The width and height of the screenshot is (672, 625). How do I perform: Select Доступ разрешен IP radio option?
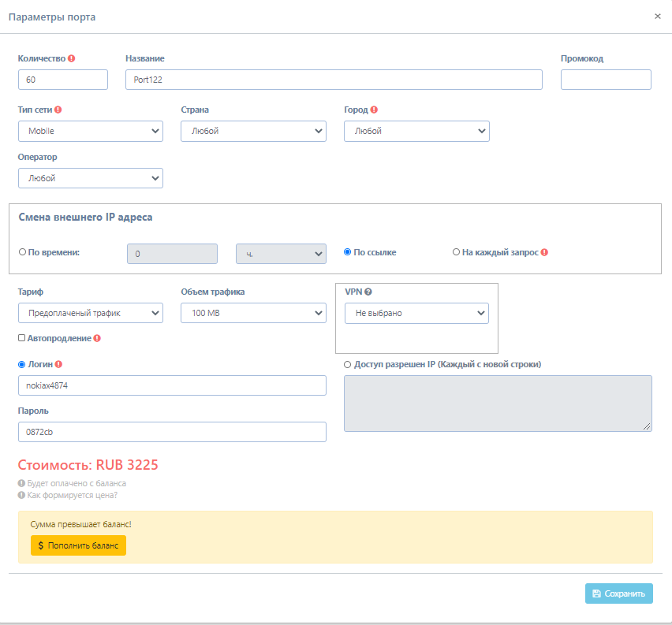click(348, 364)
